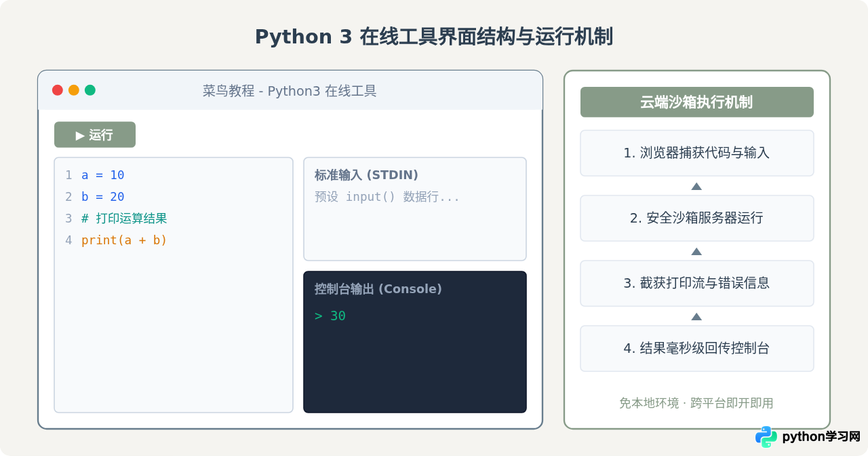
Task: Click line number 1 in the editor
Action: (68, 175)
